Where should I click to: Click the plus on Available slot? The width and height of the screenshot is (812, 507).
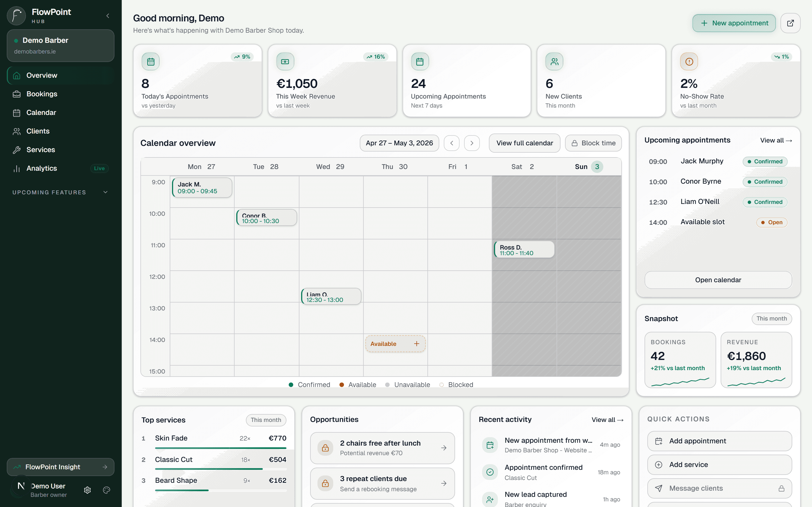(416, 344)
